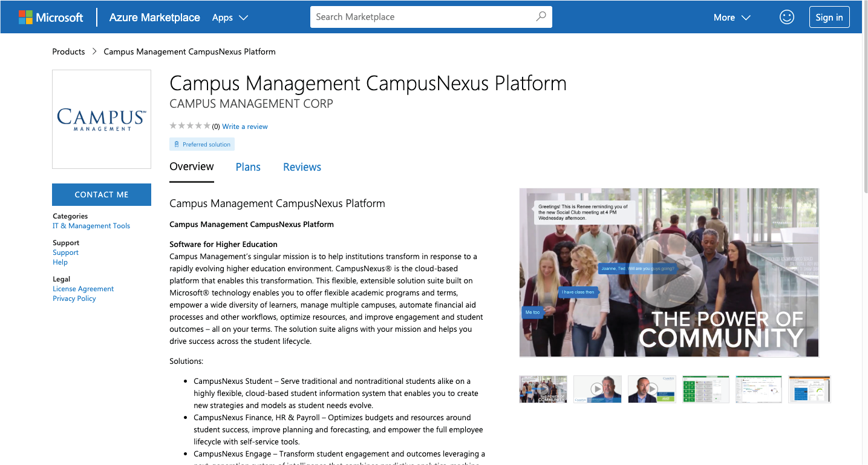
Task: Select the third video thumbnail
Action: click(x=651, y=389)
